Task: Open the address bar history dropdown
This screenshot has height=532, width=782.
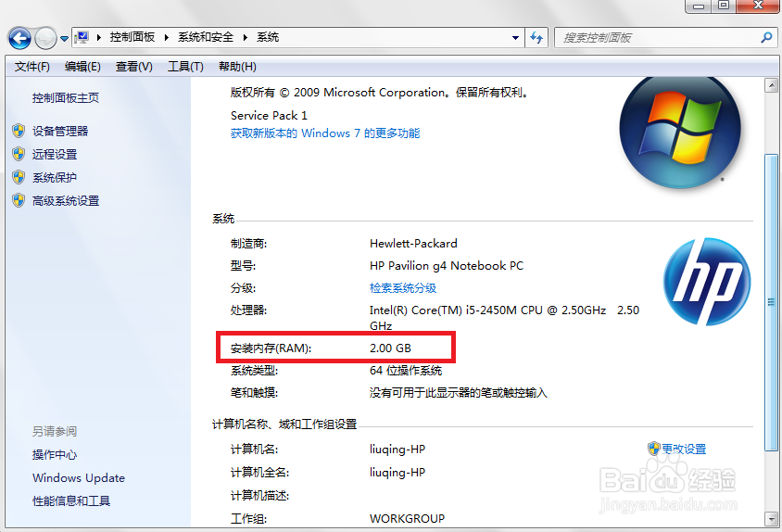Action: (515, 38)
